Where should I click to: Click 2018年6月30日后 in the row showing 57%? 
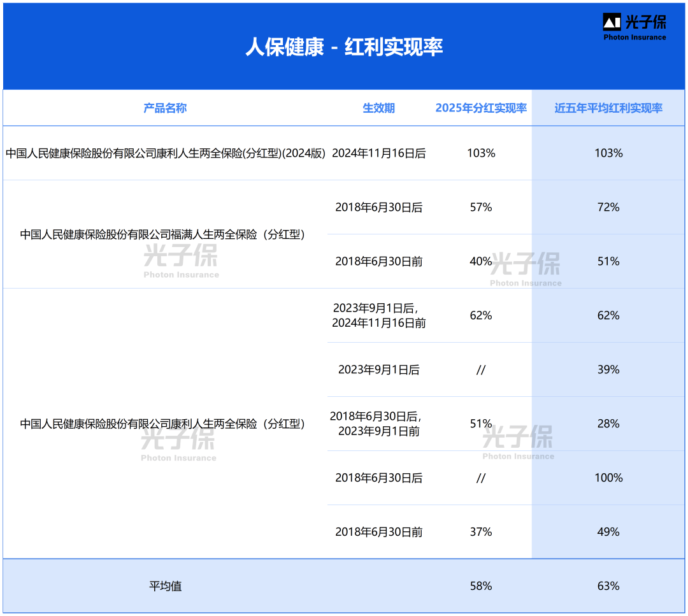tap(378, 207)
